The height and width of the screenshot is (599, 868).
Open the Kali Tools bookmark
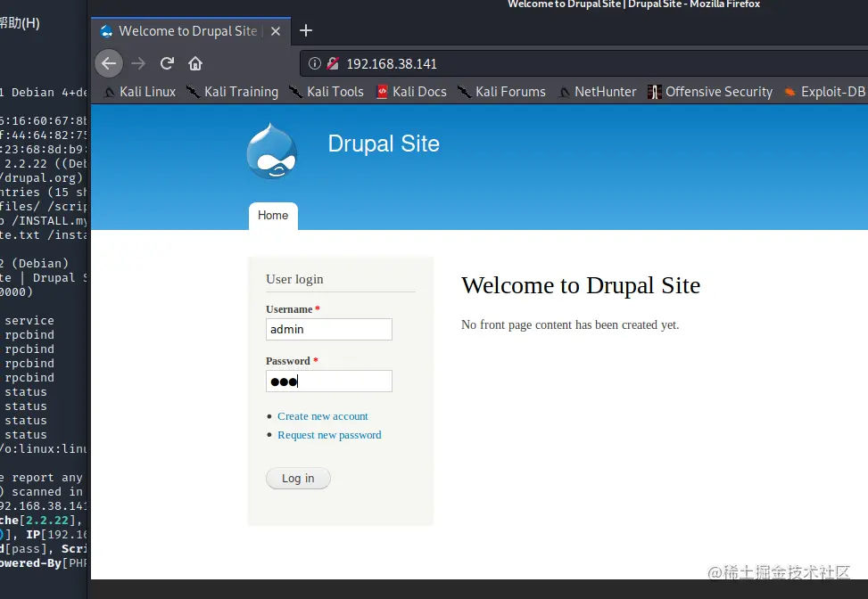point(327,92)
